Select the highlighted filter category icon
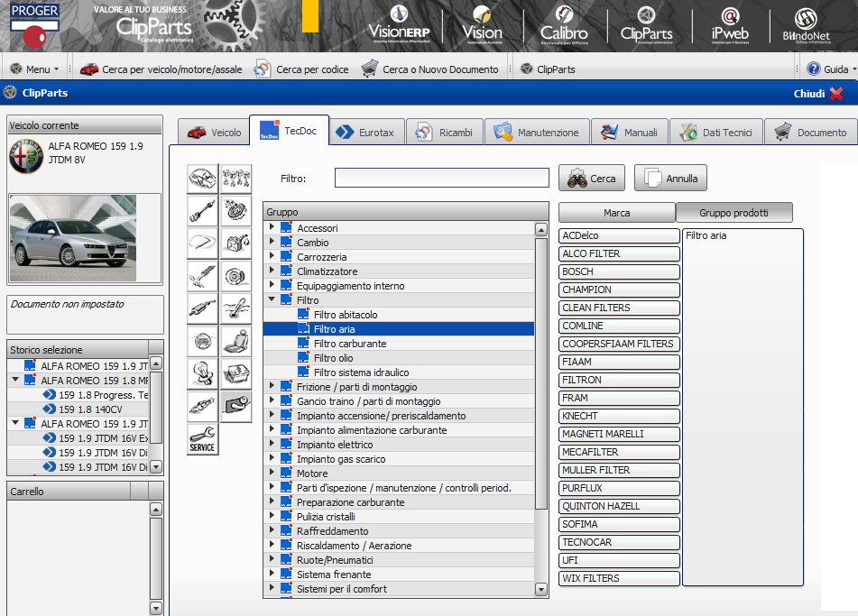 236,407
